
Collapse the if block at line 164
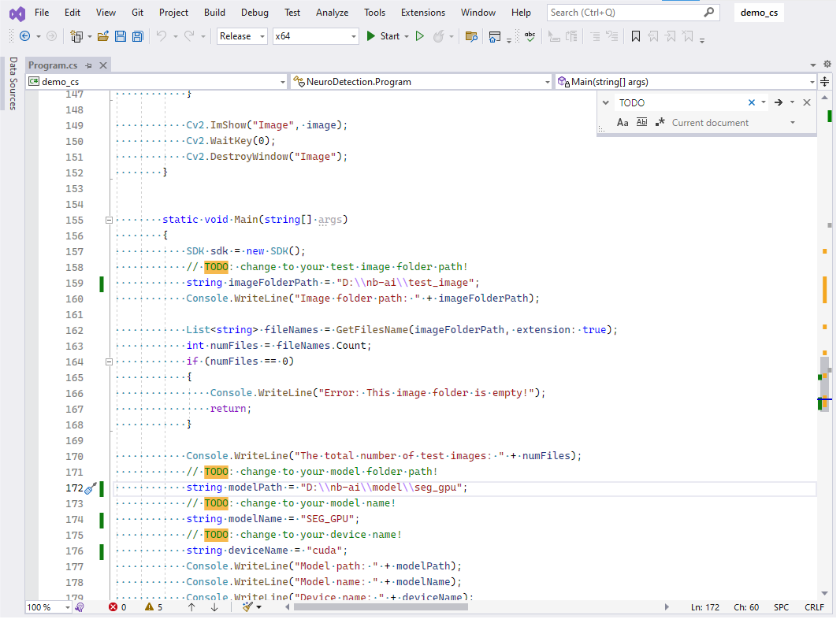point(109,362)
